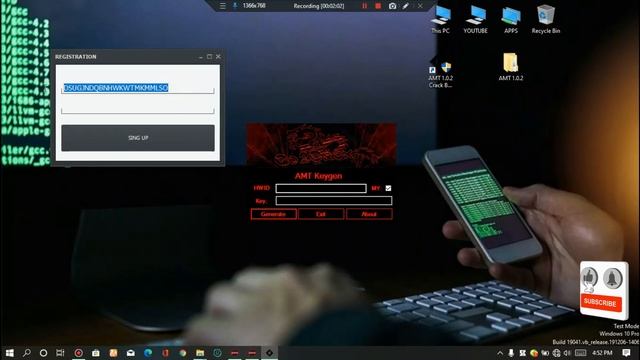Click the red AMT Keygen banner image
The image size is (640, 360).
(321, 145)
